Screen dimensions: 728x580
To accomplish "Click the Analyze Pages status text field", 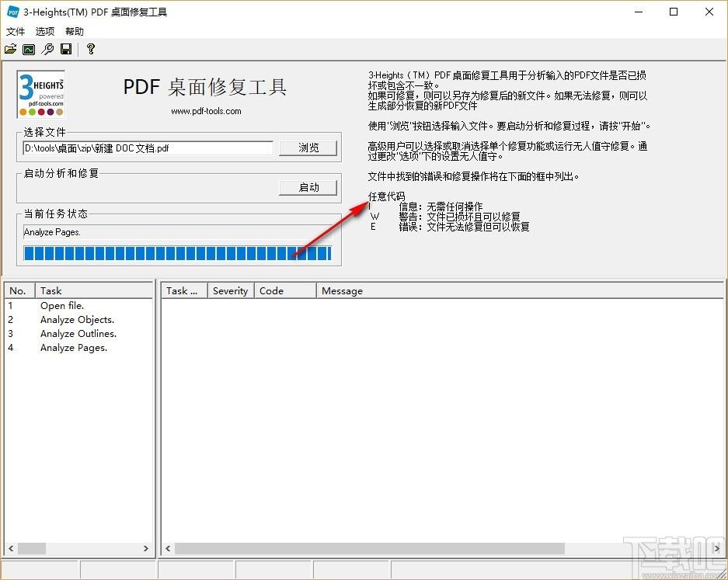I will [x=178, y=232].
